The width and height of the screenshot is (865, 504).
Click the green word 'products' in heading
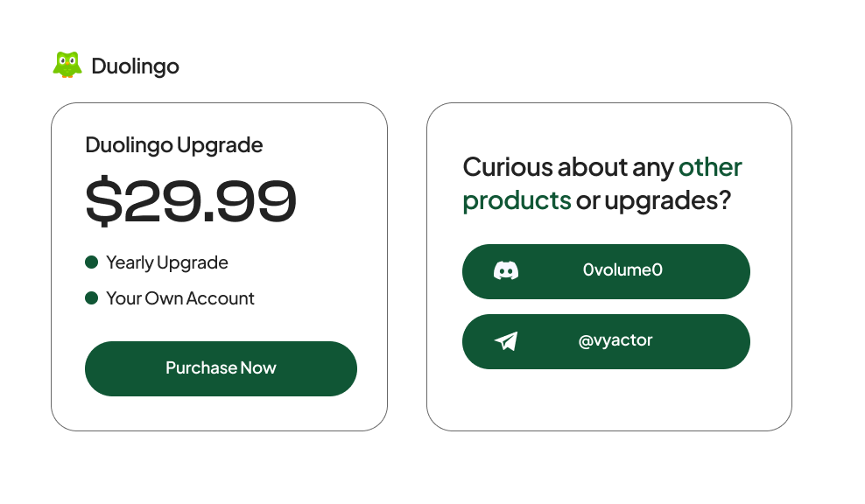coord(517,200)
